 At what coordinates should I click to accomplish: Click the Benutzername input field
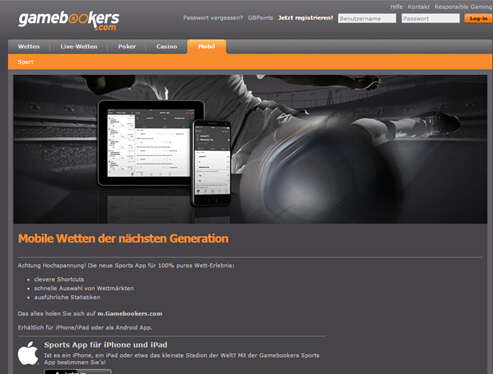pos(367,18)
